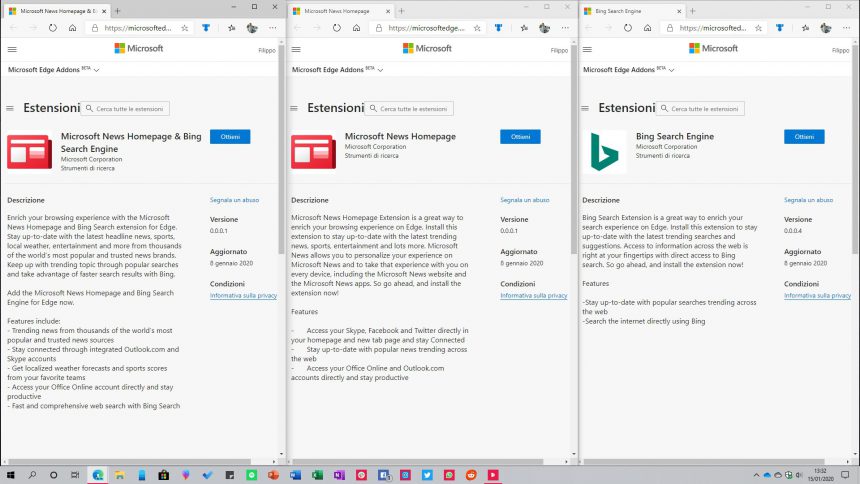Launch Twitter from the taskbar
The height and width of the screenshot is (484, 860).
point(427,475)
